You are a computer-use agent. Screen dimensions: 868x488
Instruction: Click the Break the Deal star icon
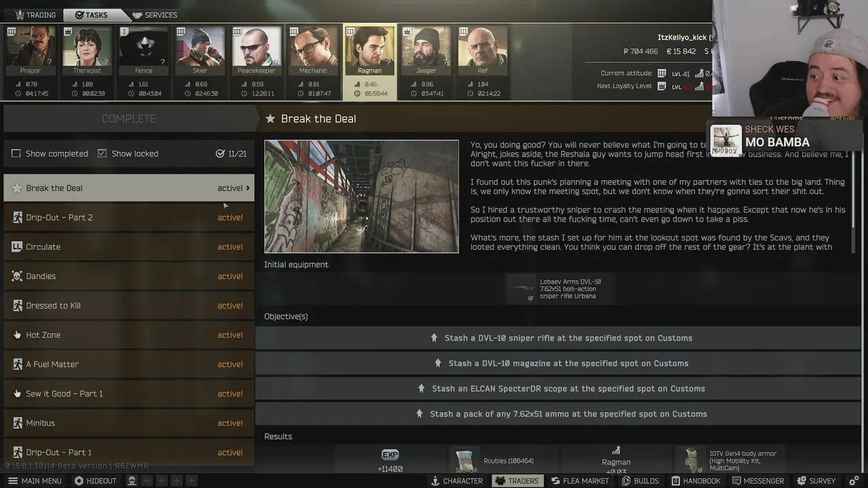click(17, 188)
